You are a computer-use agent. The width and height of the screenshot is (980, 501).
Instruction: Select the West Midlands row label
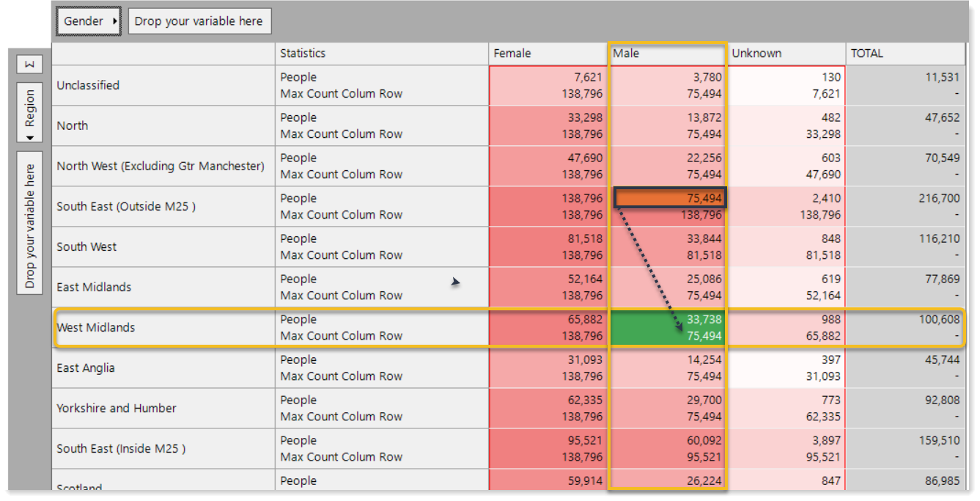click(x=96, y=328)
